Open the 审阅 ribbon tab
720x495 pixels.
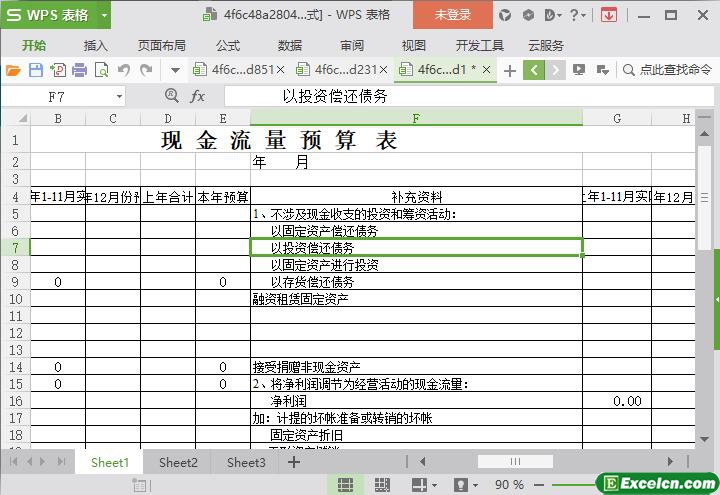coord(352,45)
